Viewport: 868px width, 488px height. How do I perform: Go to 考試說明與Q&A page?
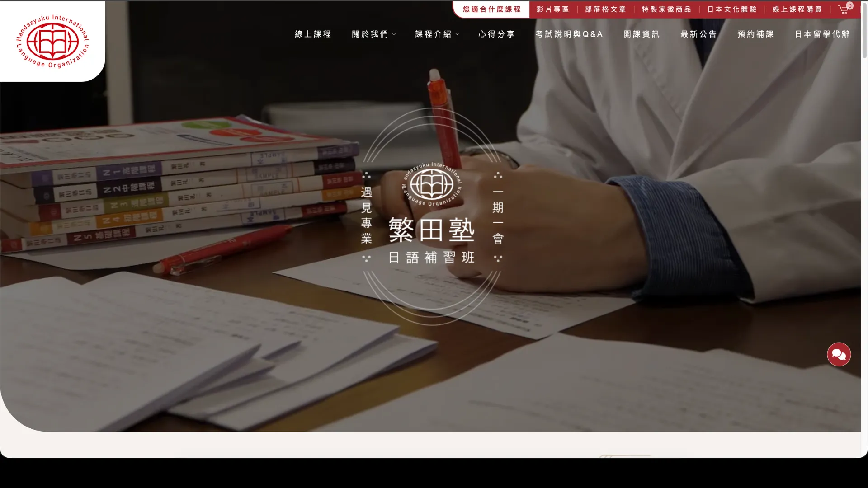(x=569, y=34)
